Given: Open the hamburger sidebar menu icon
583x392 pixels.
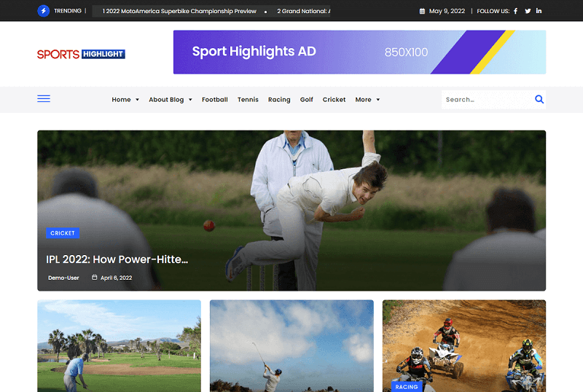Looking at the screenshot, I should click(x=44, y=98).
